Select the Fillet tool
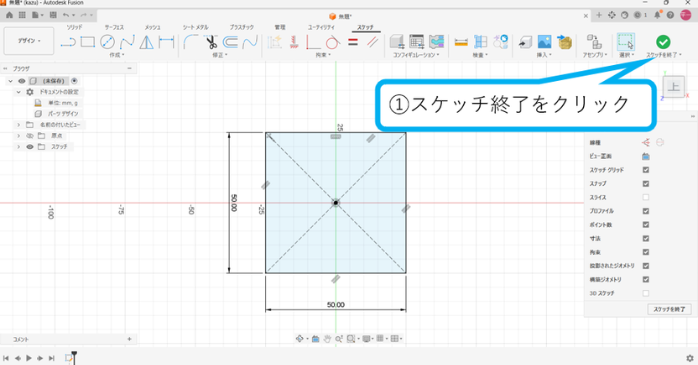 click(x=191, y=42)
